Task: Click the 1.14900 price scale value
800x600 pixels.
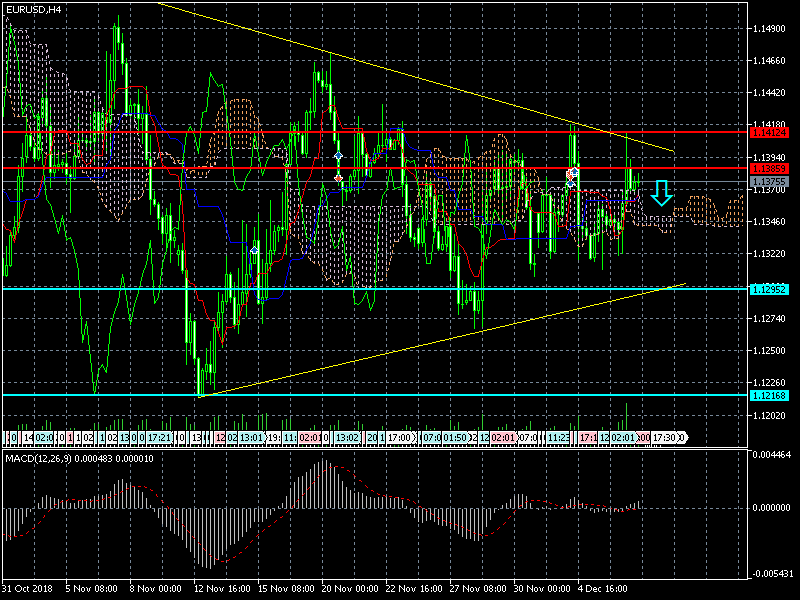Action: tap(768, 29)
